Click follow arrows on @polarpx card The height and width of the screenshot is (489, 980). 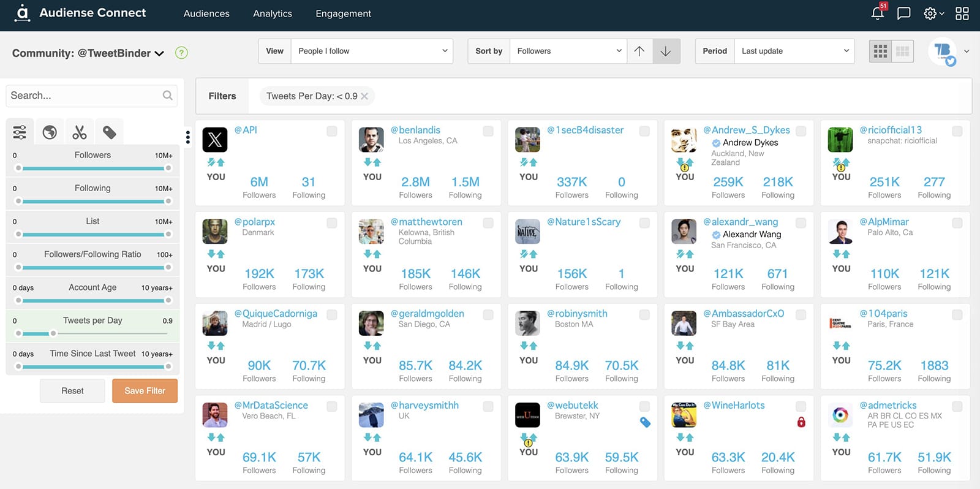pyautogui.click(x=216, y=254)
